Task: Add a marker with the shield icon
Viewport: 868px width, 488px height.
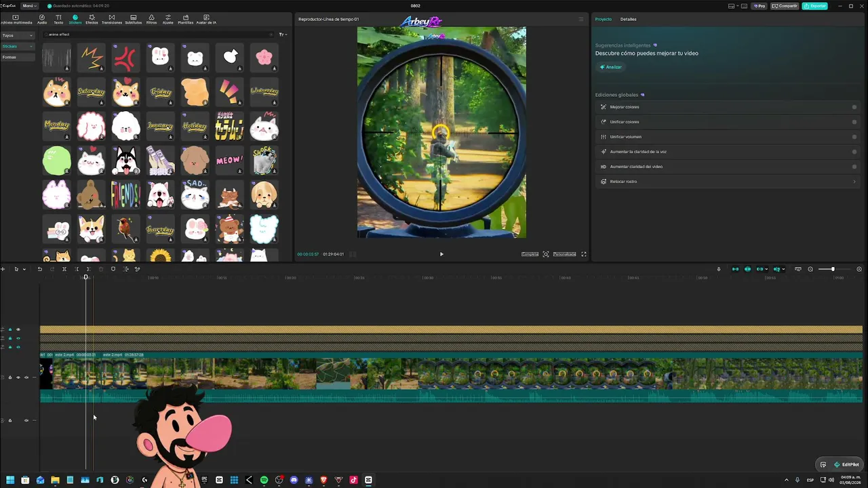Action: tap(113, 269)
